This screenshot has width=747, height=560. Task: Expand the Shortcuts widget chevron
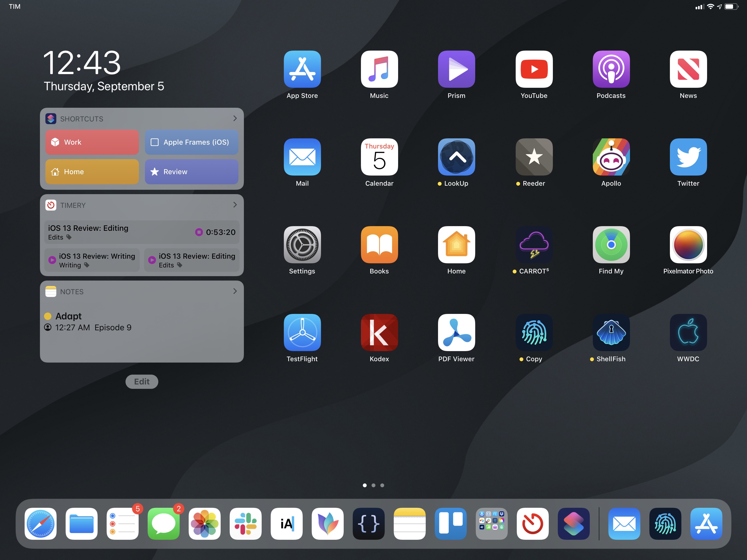pos(235,118)
